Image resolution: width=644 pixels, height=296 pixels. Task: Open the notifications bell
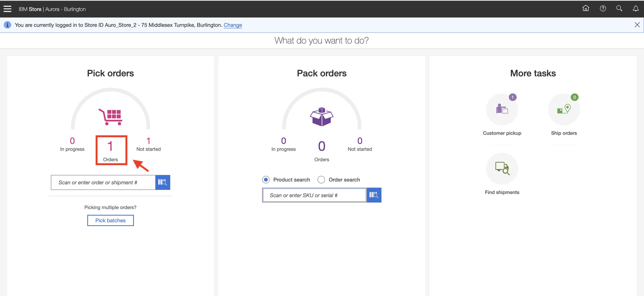636,9
